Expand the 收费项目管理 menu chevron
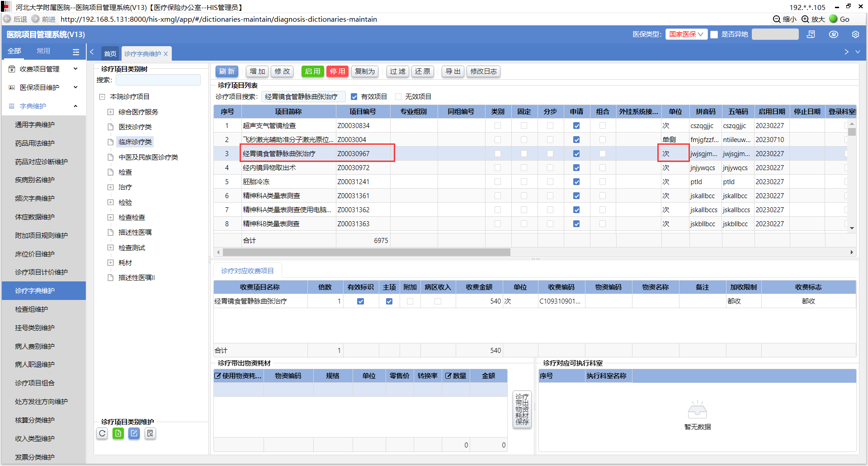 [x=75, y=69]
